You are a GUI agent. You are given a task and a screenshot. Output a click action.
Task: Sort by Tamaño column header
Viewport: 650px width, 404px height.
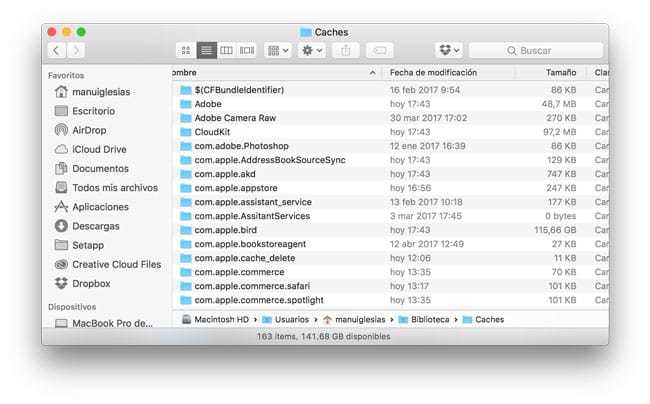tap(560, 73)
